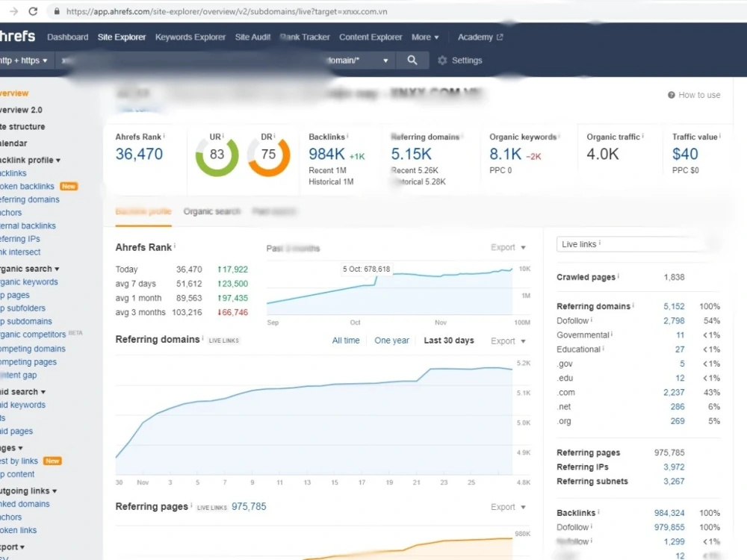This screenshot has width=747, height=560.
Task: Open Export dropdown for Referring domains chart
Action: pos(508,341)
